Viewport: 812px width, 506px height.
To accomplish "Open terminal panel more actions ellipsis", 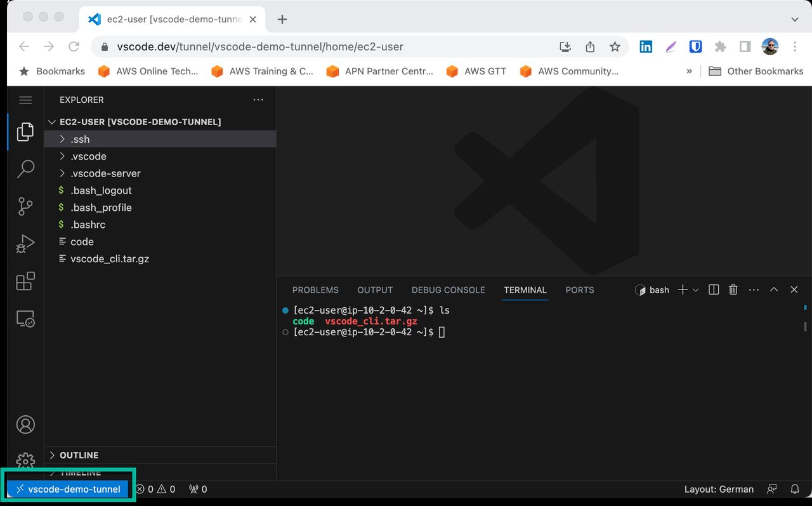I will click(754, 290).
